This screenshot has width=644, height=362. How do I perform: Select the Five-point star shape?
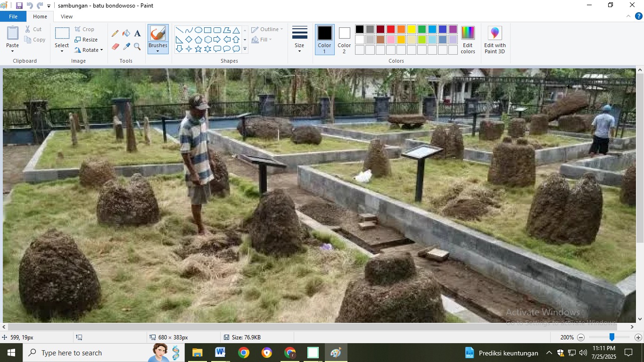pos(198,49)
